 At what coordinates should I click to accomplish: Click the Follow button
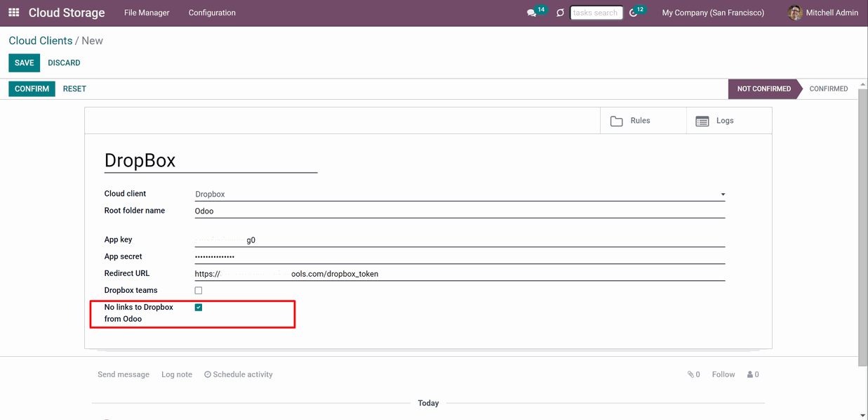pos(723,375)
